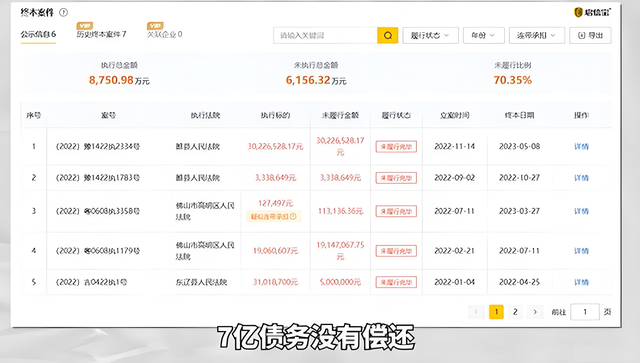Open 详情 link for row 5 case
The image size is (640, 363).
[x=581, y=282]
